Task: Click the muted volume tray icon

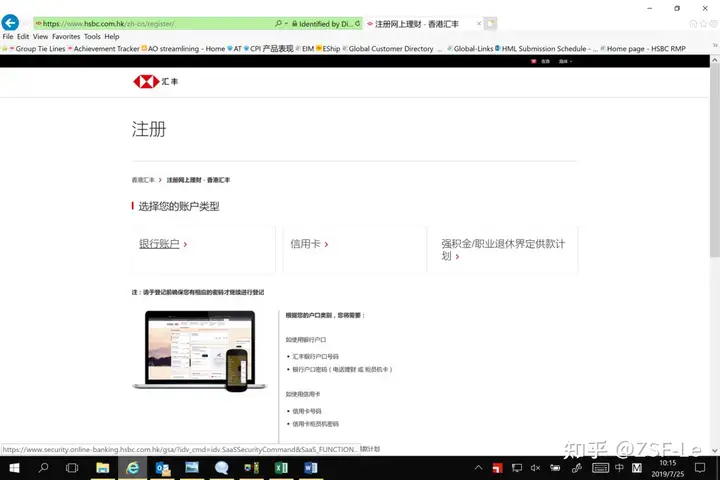Action: [535, 468]
